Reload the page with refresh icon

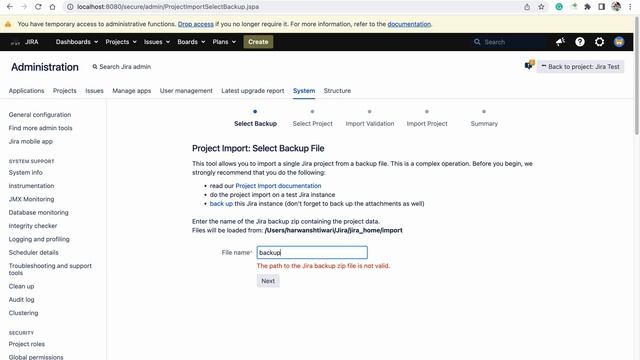[38, 7]
